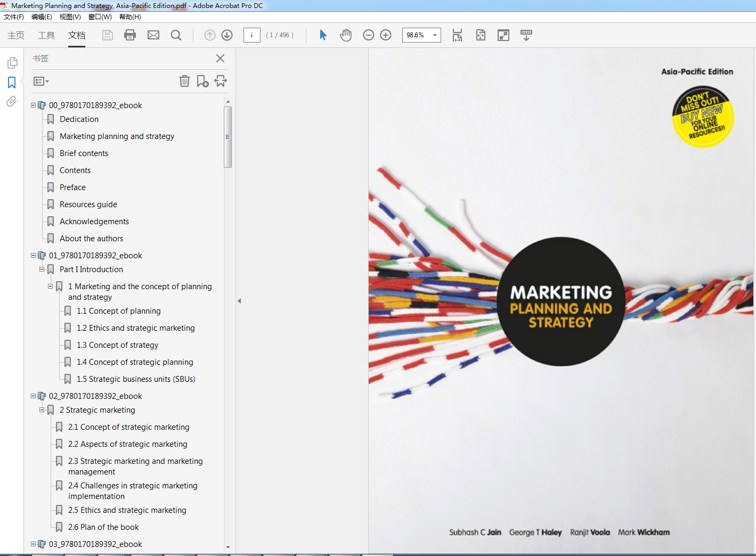Send file by email envelope icon
This screenshot has height=556, width=756.
(x=153, y=35)
